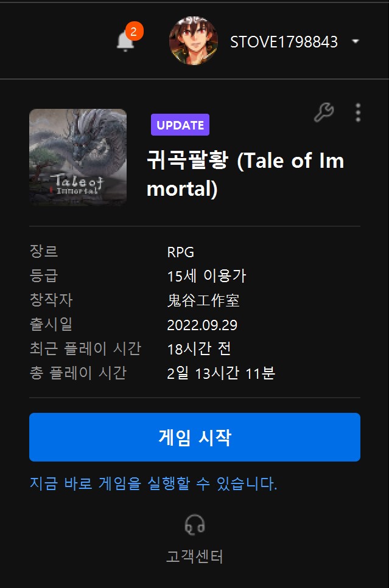The image size is (389, 588).
Task: Click the RPG genre value
Action: tap(181, 252)
